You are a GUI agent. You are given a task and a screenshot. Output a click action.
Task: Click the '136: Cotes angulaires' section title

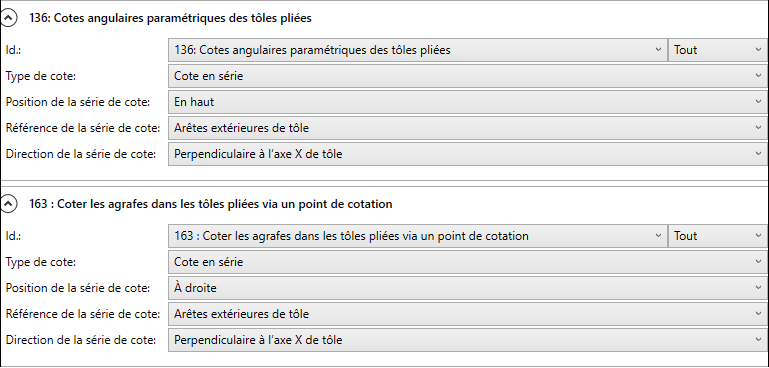pos(170,18)
